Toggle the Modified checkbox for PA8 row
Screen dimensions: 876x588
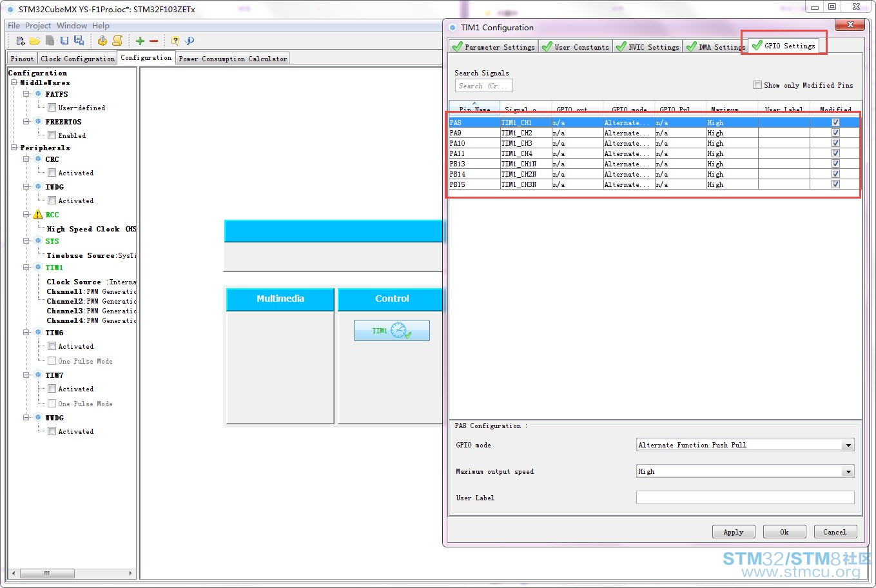tap(835, 122)
